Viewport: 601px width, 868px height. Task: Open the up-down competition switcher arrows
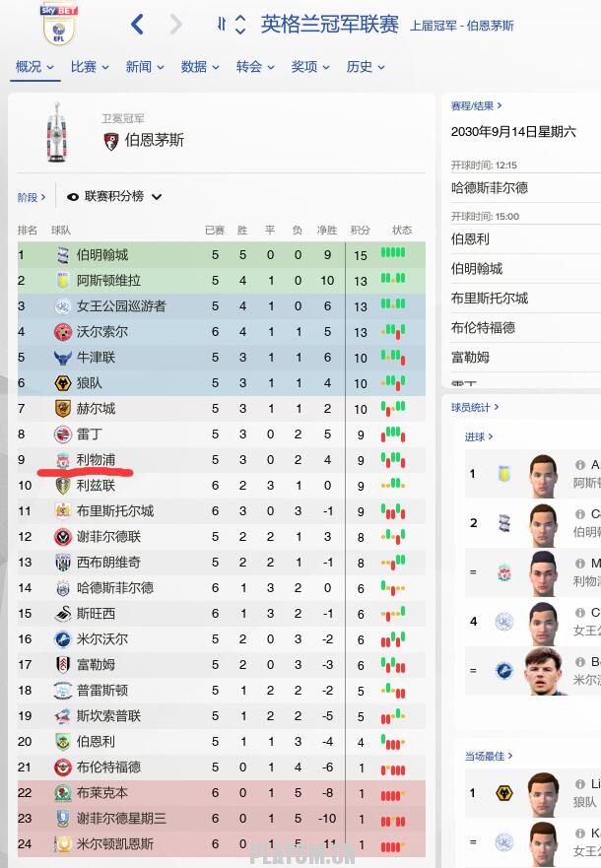pos(240,25)
